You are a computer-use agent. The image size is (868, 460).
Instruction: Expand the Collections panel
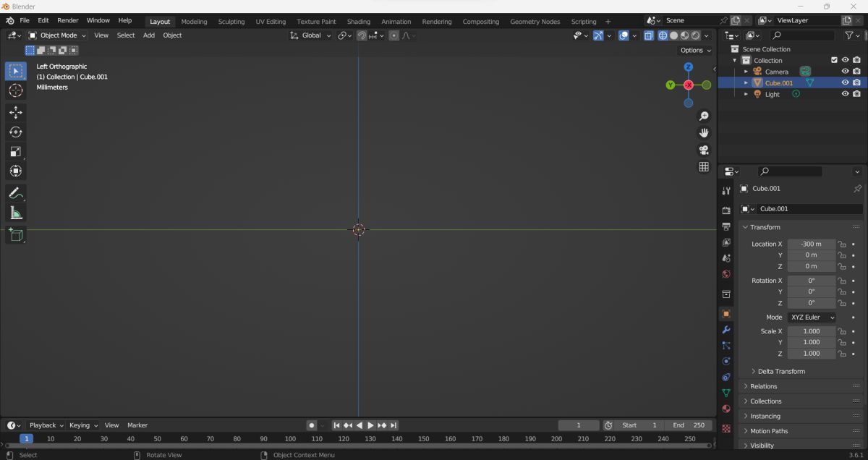point(765,401)
